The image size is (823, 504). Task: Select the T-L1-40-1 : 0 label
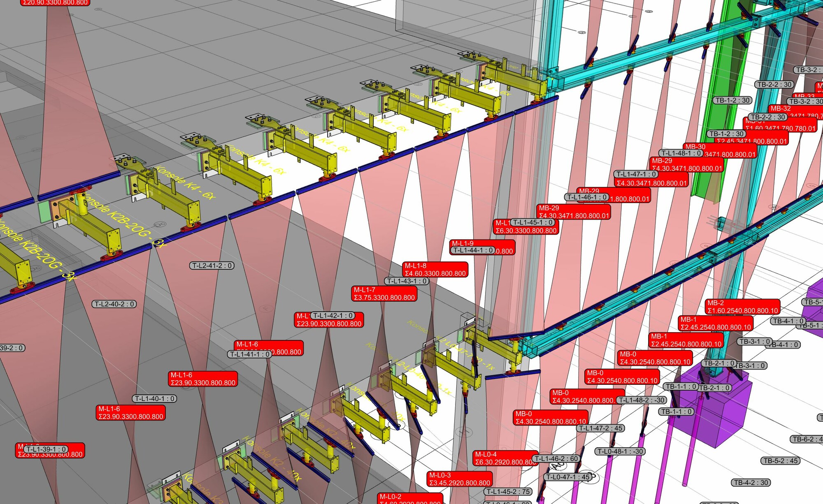[154, 399]
